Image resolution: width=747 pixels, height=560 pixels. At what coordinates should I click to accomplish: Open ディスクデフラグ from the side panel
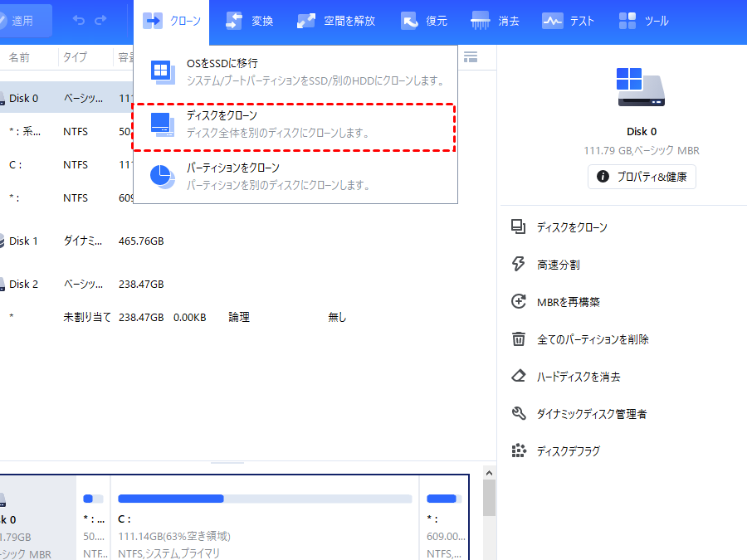point(568,451)
